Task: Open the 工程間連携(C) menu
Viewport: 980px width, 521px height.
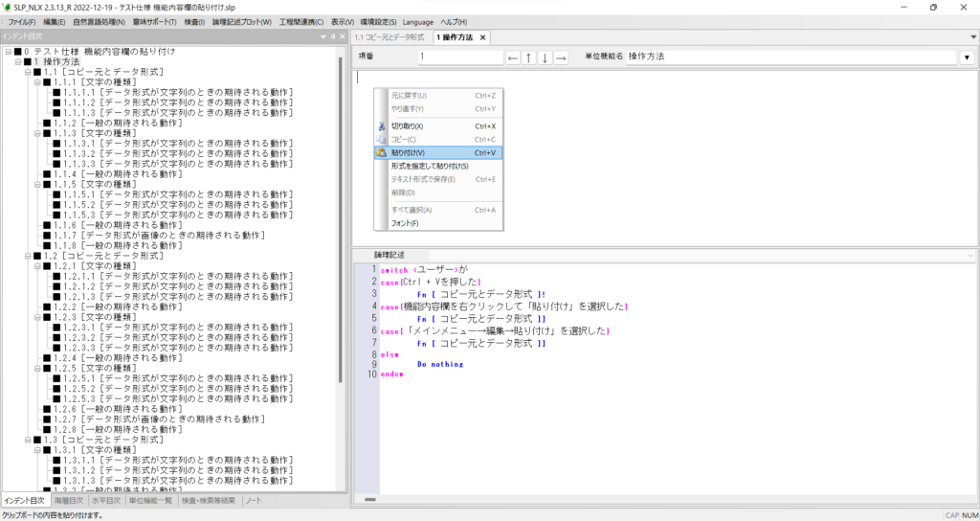Action: 301,22
